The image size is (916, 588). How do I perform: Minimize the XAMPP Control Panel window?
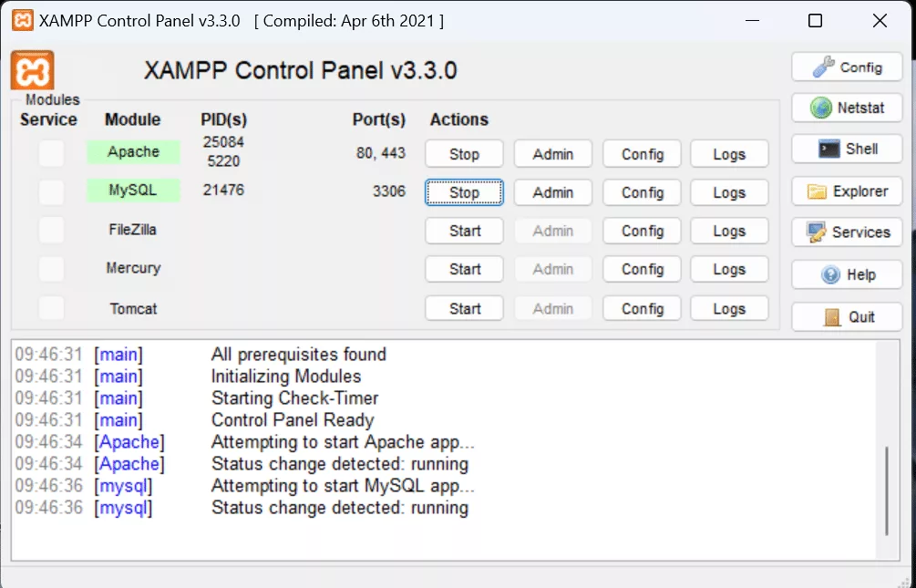(x=753, y=21)
